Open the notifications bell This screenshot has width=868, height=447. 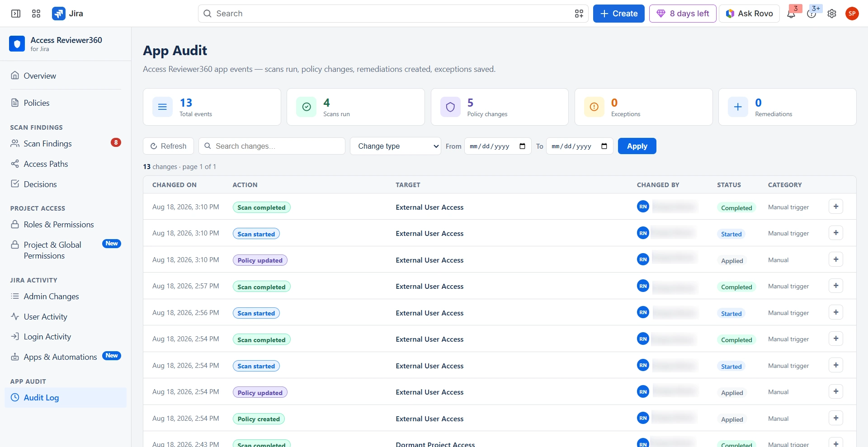click(791, 14)
